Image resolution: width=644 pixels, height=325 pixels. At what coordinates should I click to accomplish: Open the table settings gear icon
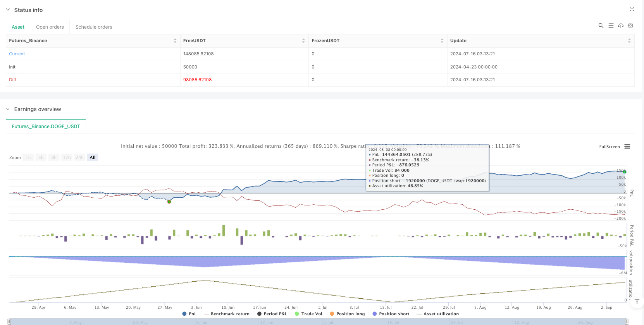click(x=630, y=26)
